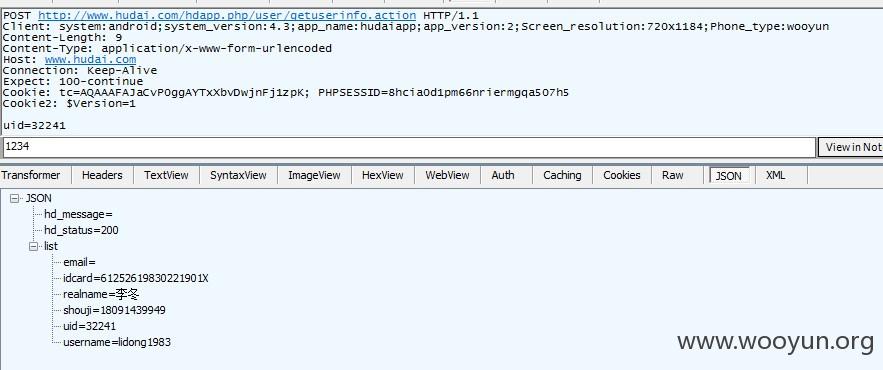This screenshot has height=370, width=883.
Task: Select the JSON root label
Action: point(39,198)
